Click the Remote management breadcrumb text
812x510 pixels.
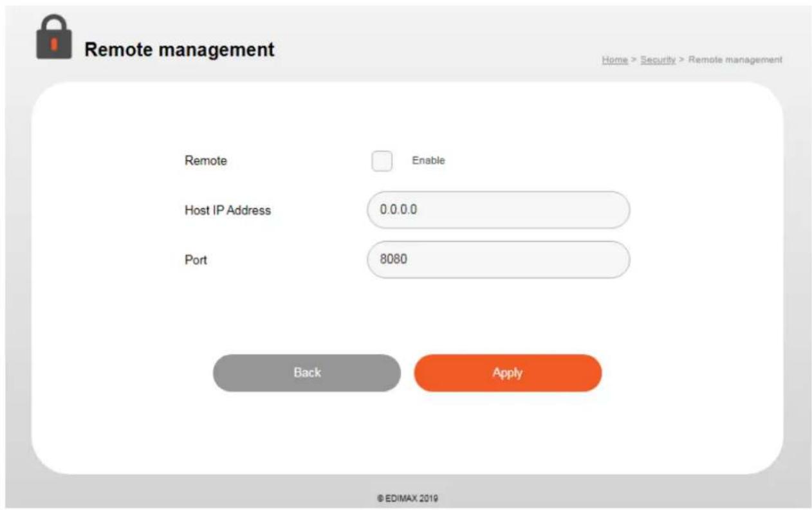(x=735, y=60)
